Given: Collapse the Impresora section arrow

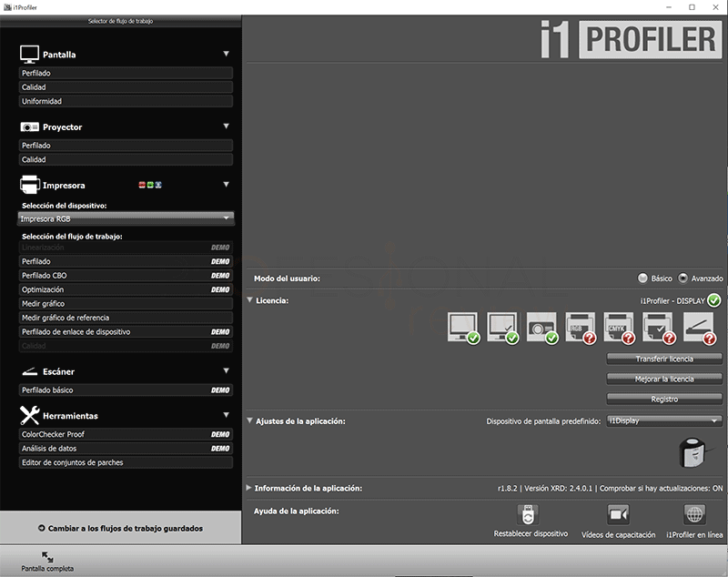Looking at the screenshot, I should tap(226, 184).
